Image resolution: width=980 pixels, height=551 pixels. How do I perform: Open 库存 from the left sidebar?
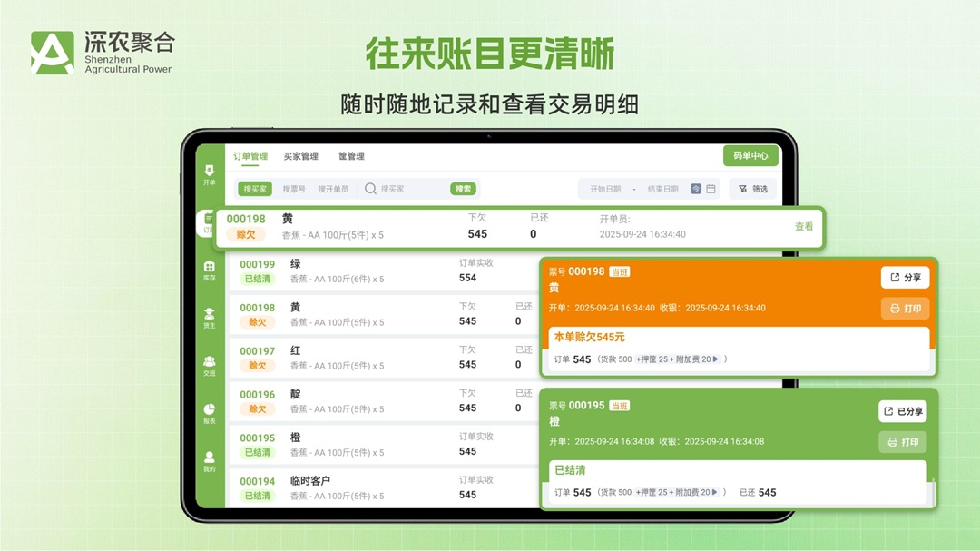(x=209, y=272)
